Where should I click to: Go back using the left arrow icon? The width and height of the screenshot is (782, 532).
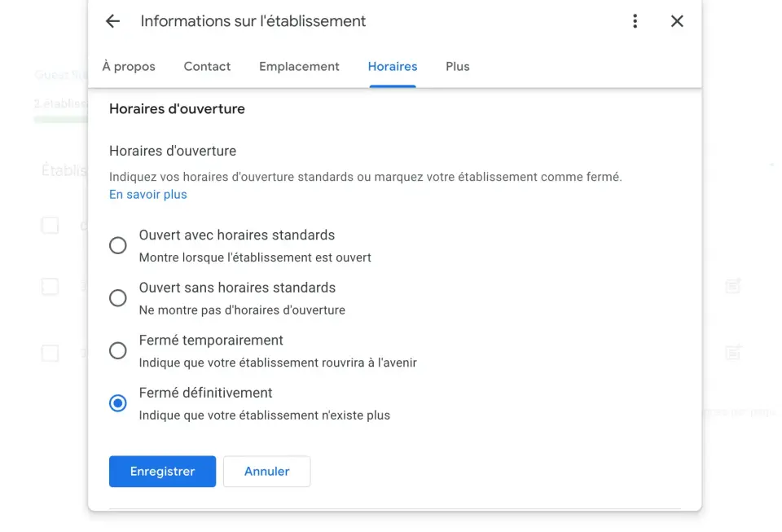click(112, 21)
